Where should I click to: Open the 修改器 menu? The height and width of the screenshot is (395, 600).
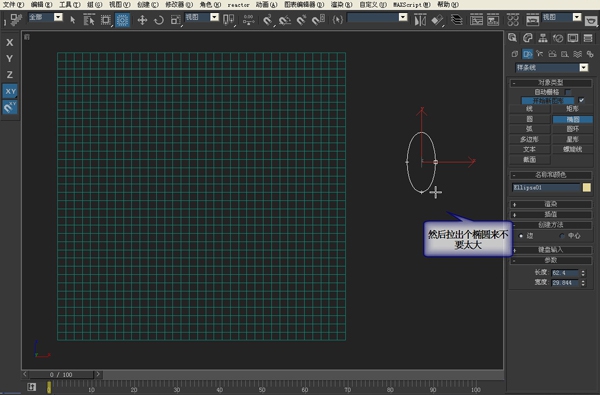[x=179, y=5]
